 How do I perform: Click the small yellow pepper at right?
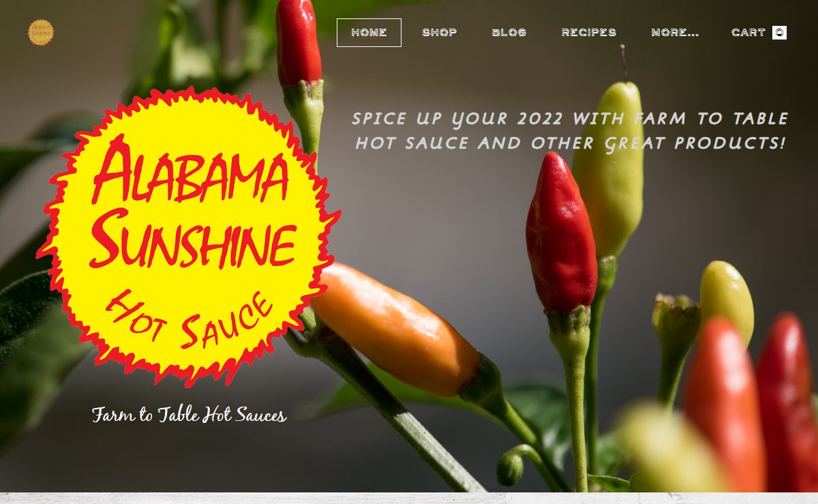[727, 300]
